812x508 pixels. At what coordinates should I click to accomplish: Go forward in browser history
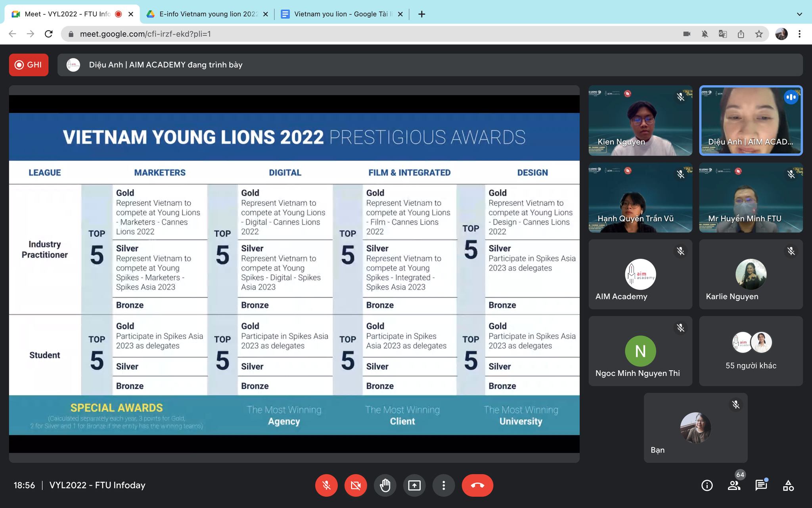(x=31, y=34)
